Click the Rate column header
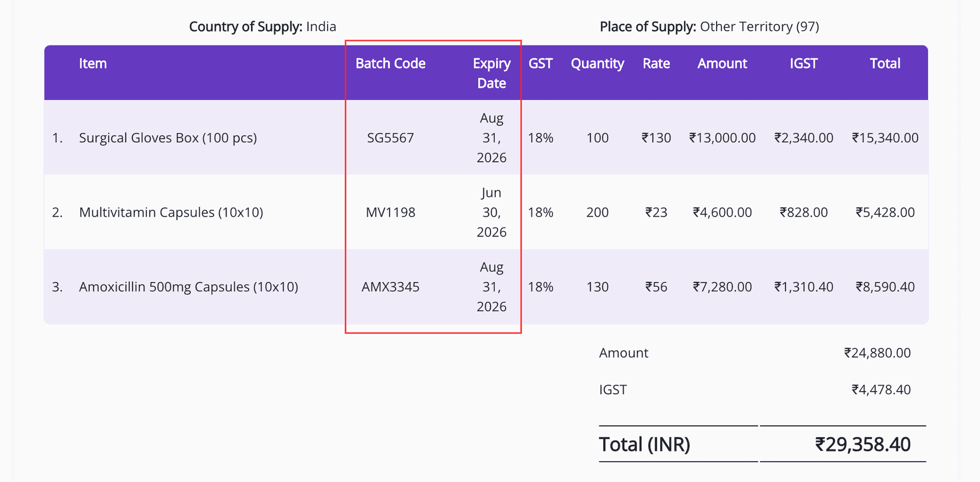The height and width of the screenshot is (482, 980). coord(656,64)
